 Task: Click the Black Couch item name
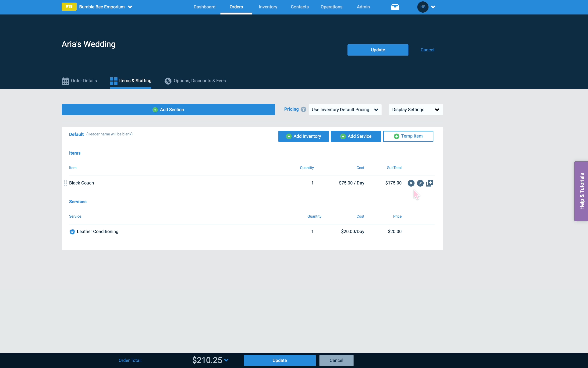pos(81,183)
